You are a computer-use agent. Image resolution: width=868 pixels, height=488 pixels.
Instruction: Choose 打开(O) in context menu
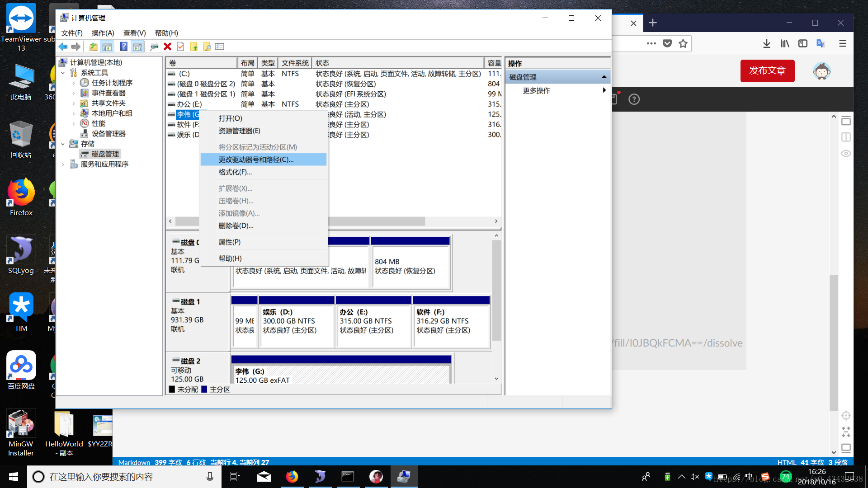pyautogui.click(x=264, y=118)
